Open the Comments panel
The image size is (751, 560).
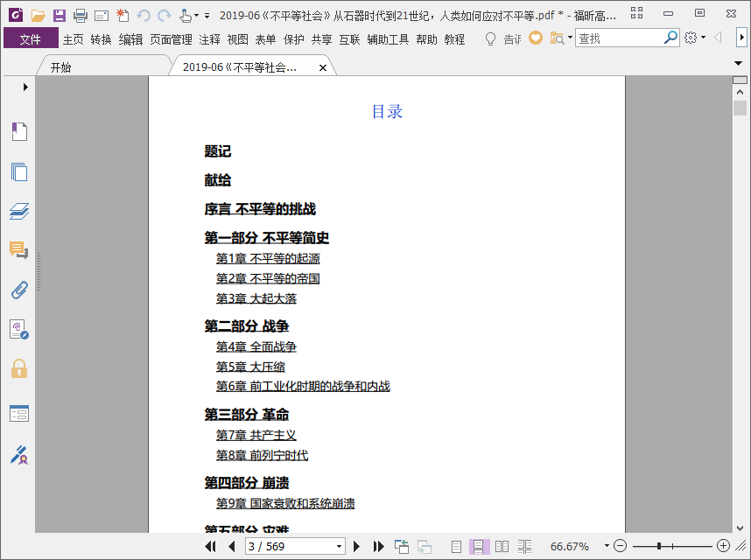click(x=19, y=250)
